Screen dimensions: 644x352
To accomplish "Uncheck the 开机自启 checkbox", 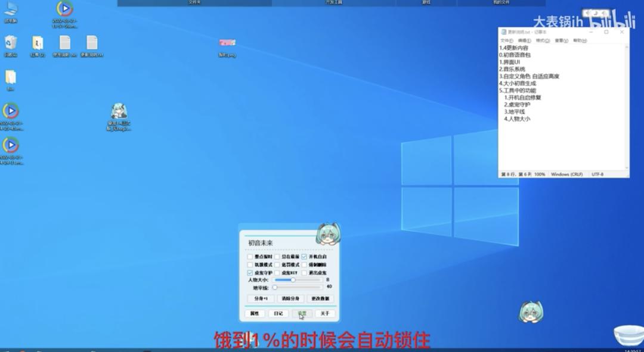I will pyautogui.click(x=304, y=257).
